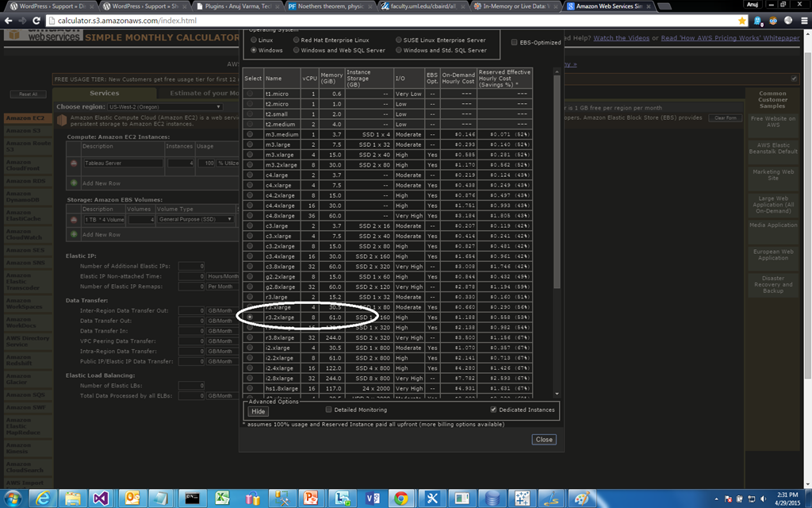Select SUSE Linux Enterprise Server option
812x508 pixels.
pyautogui.click(x=399, y=40)
